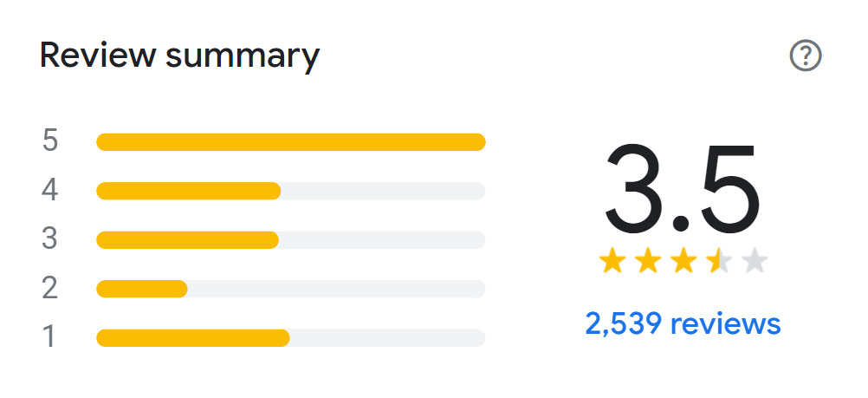Open the 2,539 reviews link
Image resolution: width=868 pixels, height=398 pixels.
coord(683,323)
